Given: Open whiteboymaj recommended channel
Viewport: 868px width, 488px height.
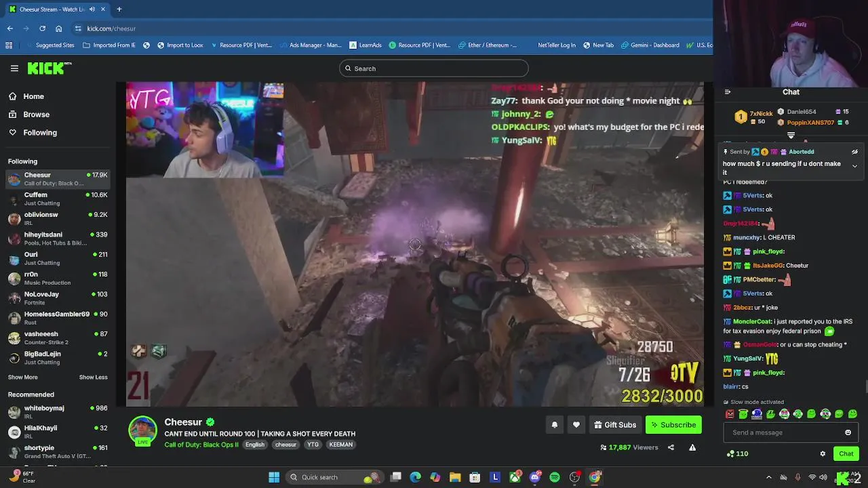Looking at the screenshot, I should tap(58, 412).
